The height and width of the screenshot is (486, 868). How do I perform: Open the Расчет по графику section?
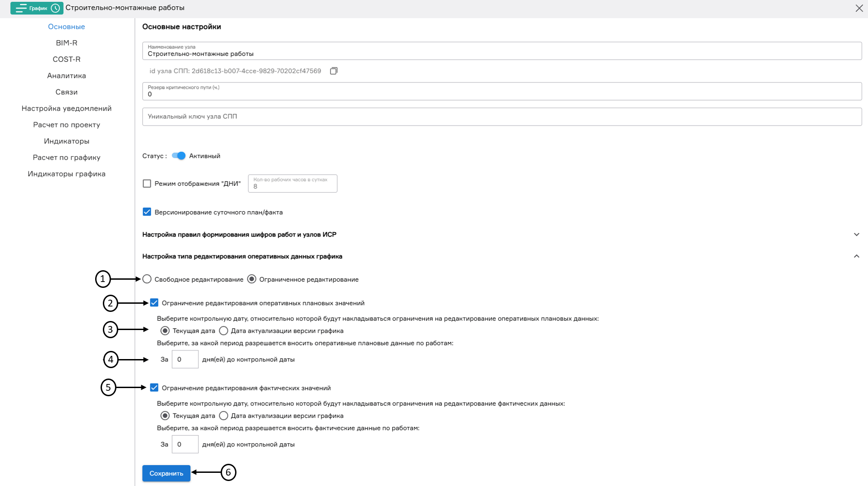coord(67,157)
